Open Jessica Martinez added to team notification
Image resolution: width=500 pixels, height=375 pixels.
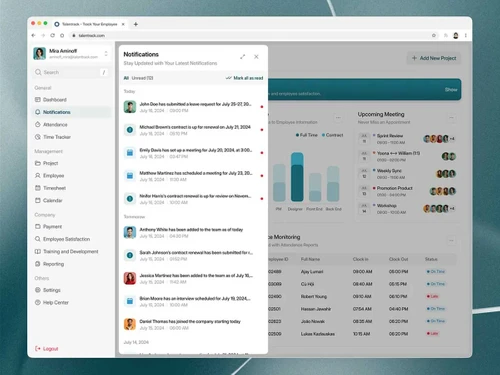click(x=193, y=278)
